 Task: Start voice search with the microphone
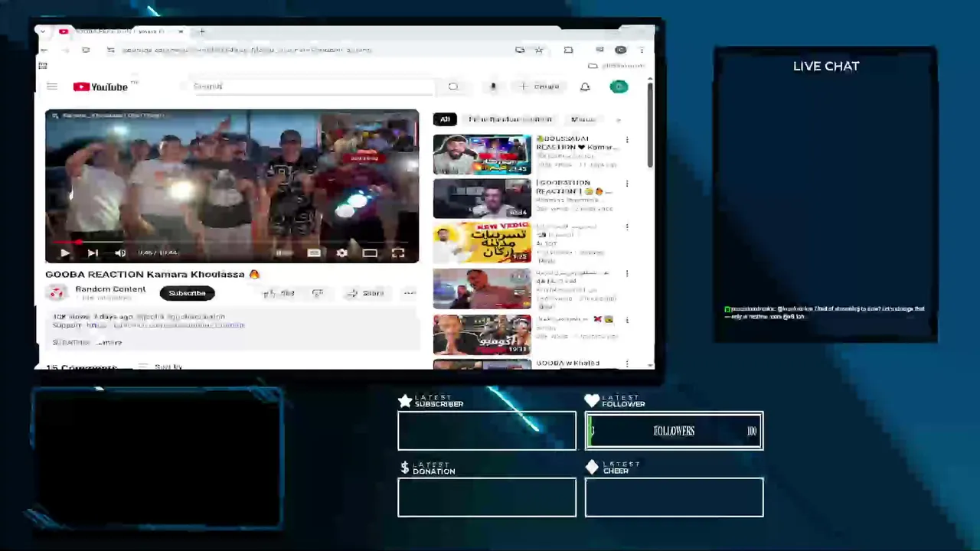pyautogui.click(x=493, y=86)
